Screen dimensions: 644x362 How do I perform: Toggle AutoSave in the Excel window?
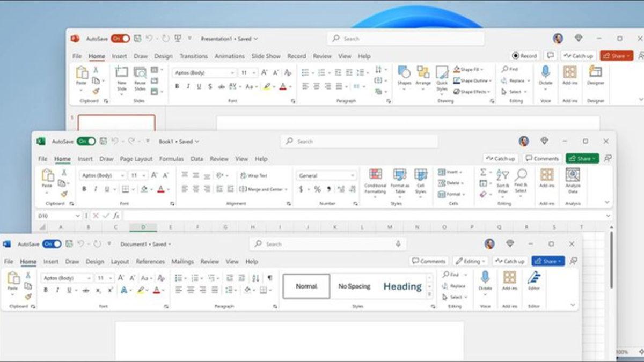[x=85, y=141]
